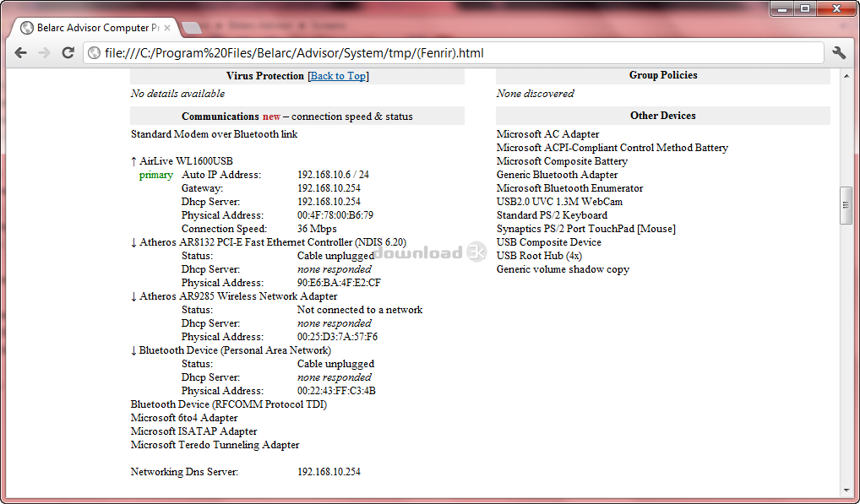
Task: Click Generic Bluetooth Adapter
Action: 557,175
